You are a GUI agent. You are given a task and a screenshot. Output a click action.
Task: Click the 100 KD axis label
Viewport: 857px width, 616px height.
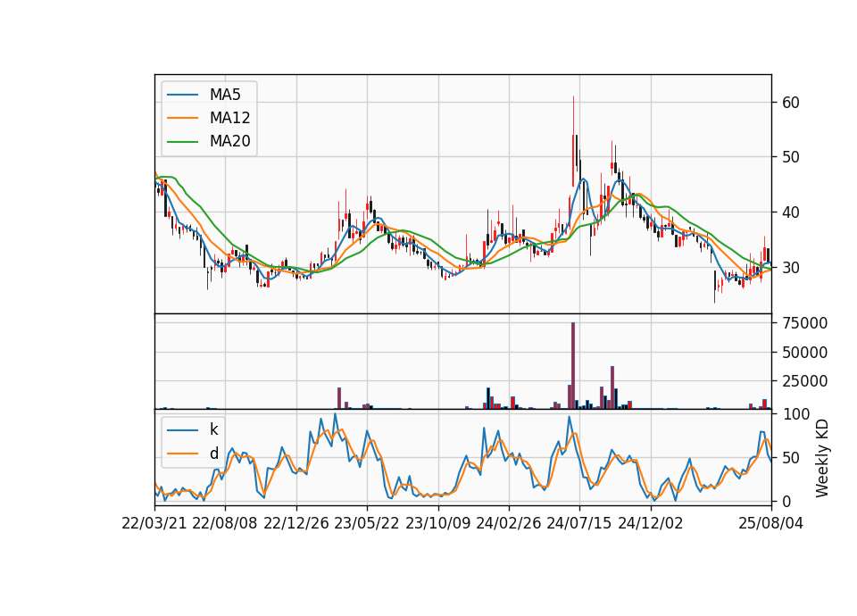tap(795, 414)
